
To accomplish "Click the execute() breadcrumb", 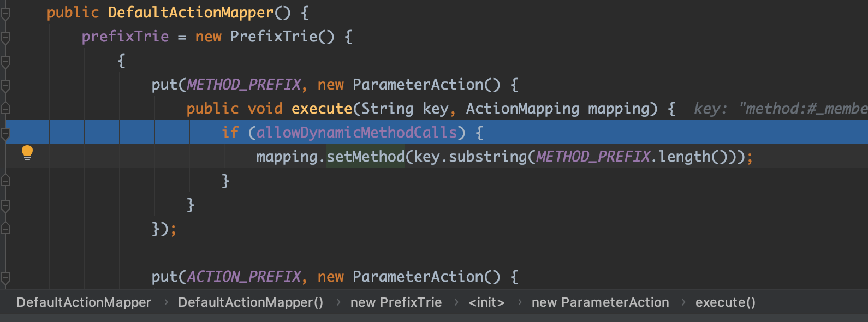I will click(x=725, y=302).
